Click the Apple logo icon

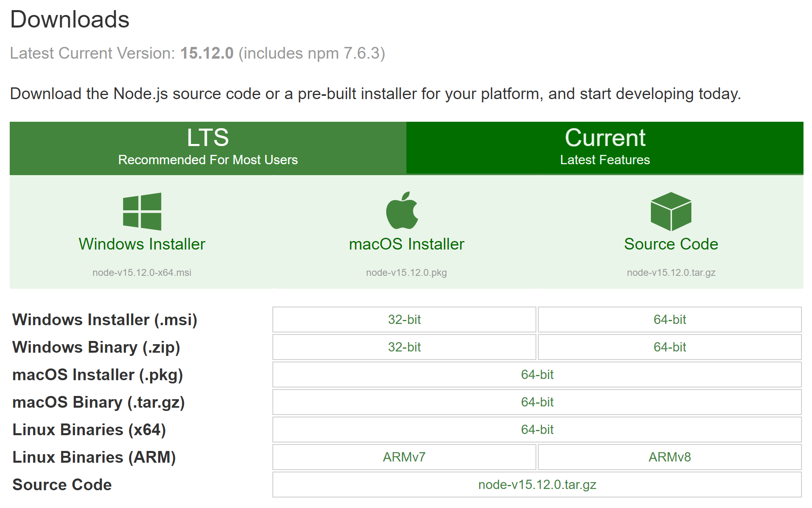tap(402, 210)
